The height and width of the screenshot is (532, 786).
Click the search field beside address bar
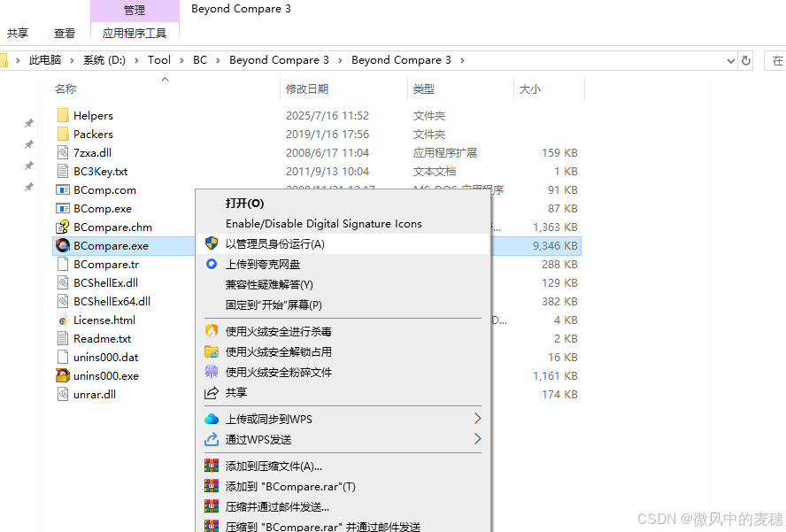pyautogui.click(x=775, y=61)
